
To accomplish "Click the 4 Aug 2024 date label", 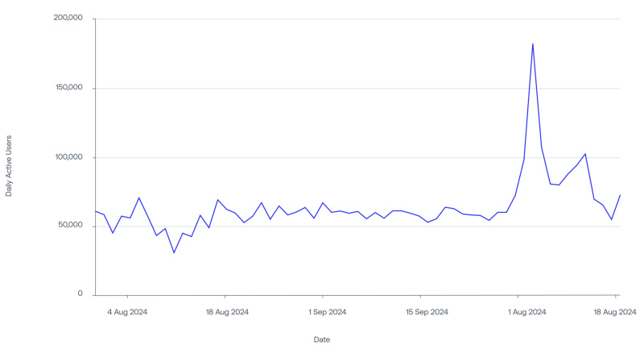I will coord(127,312).
